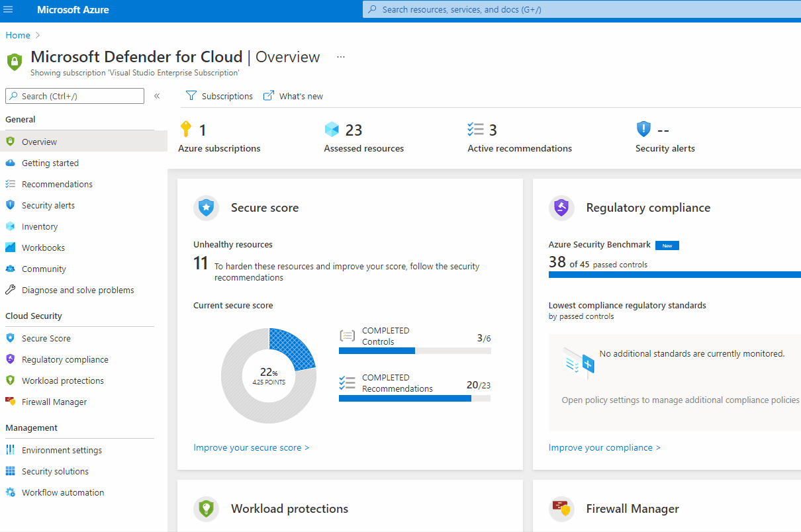The height and width of the screenshot is (532, 801).
Task: Click the Secure Score sidebar shield icon
Action: (x=10, y=338)
